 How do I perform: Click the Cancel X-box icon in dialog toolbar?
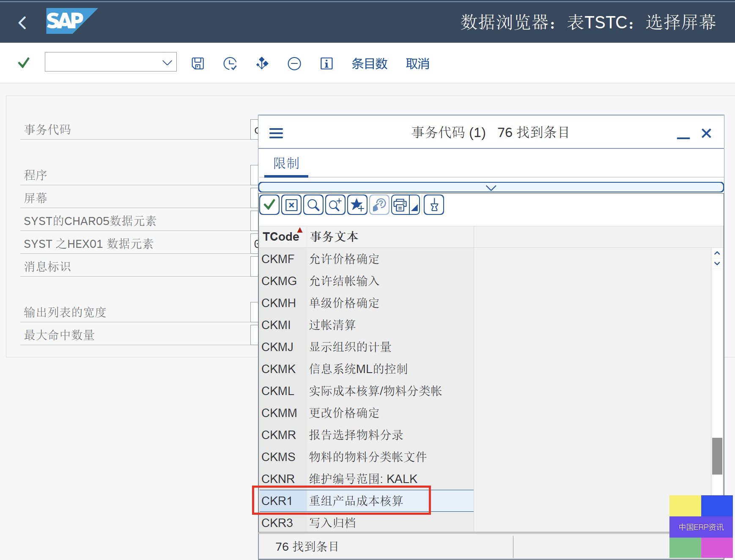click(x=291, y=205)
